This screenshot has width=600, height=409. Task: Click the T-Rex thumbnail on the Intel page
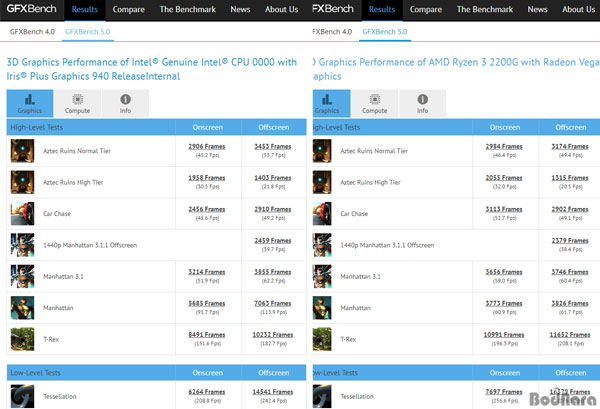(22, 339)
